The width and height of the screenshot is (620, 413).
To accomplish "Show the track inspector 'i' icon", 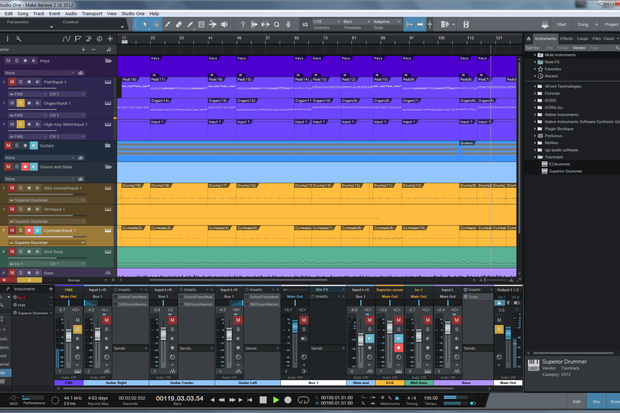I will click(7, 39).
